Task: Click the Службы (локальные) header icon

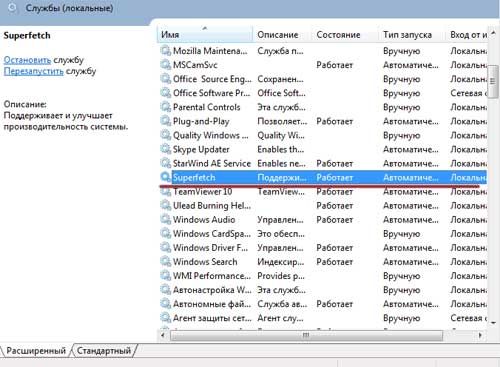Action: click(12, 8)
